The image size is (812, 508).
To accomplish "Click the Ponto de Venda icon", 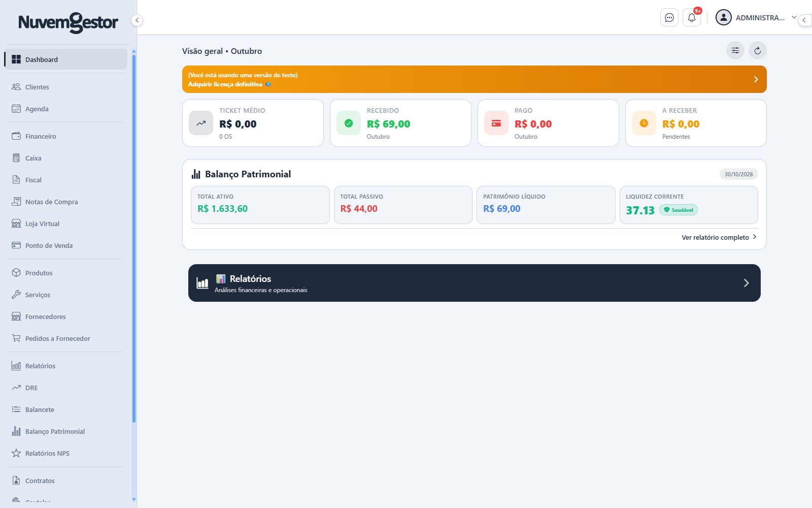I will pyautogui.click(x=16, y=245).
